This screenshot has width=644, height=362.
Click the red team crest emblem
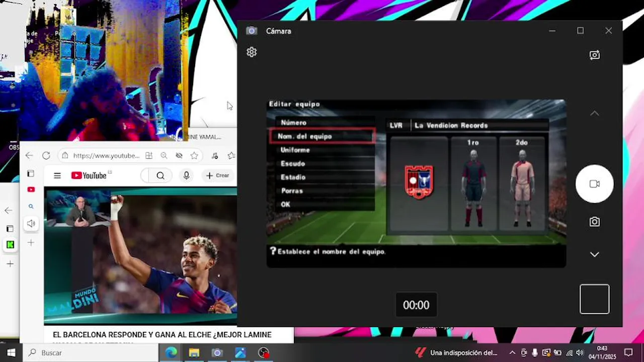pyautogui.click(x=419, y=182)
